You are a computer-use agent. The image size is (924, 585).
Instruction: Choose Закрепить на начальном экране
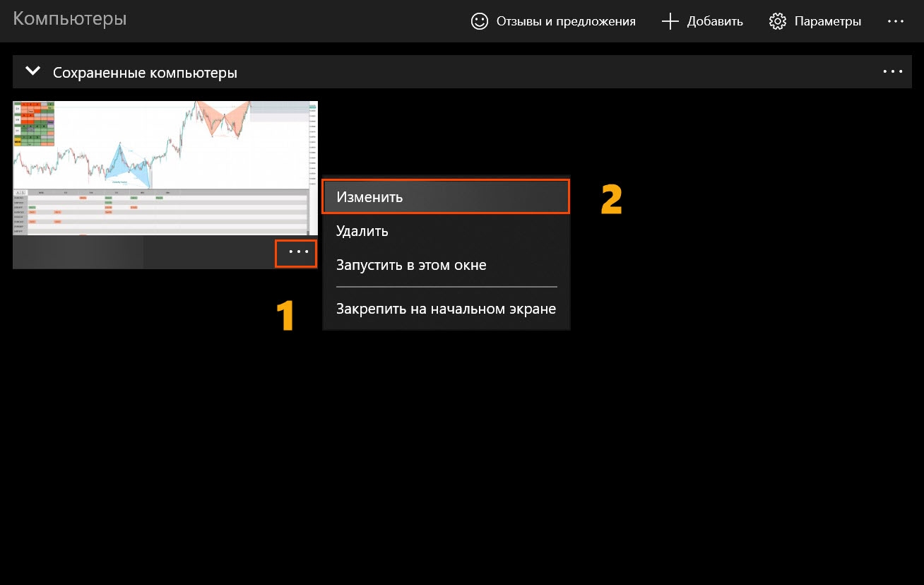(x=445, y=309)
